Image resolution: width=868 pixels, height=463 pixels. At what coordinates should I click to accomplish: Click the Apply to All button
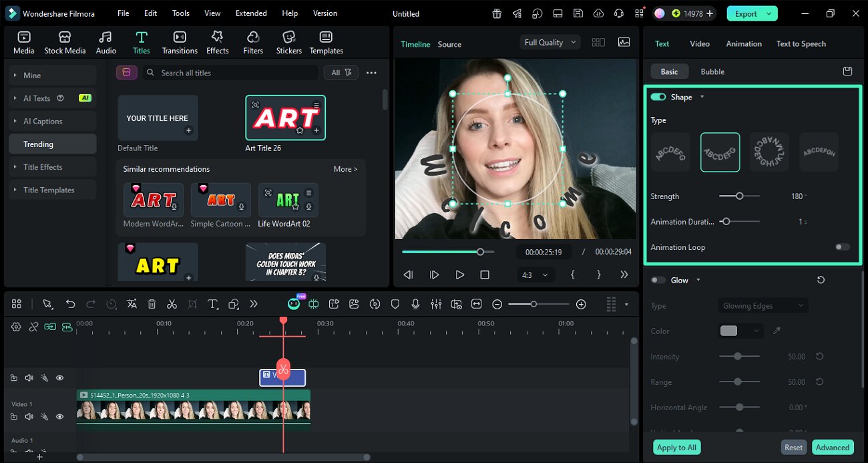point(676,448)
